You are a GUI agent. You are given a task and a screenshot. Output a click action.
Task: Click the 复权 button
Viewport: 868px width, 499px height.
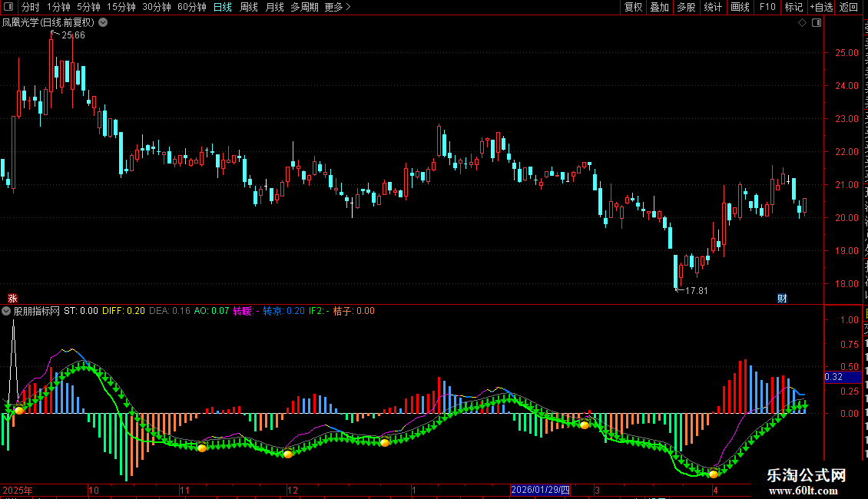(633, 7)
